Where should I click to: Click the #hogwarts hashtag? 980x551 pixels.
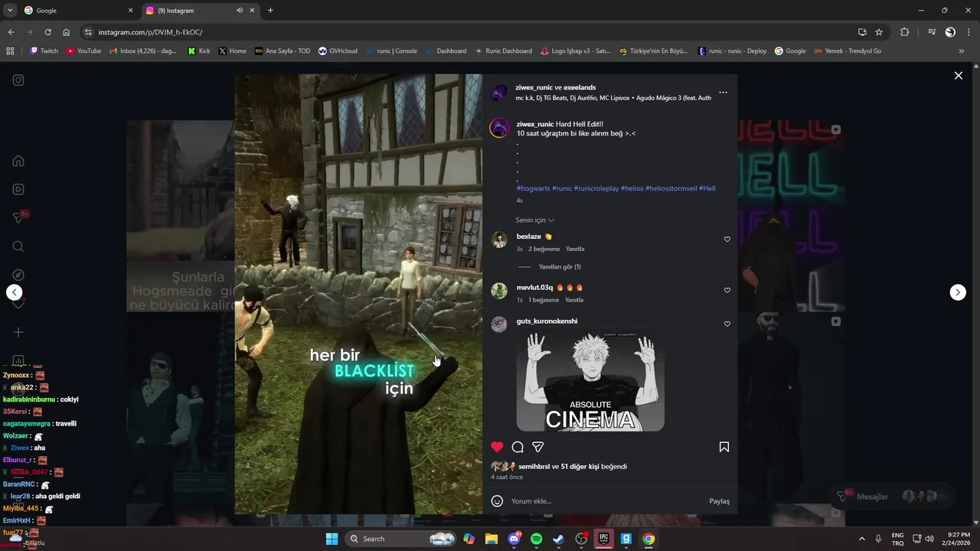coord(533,188)
